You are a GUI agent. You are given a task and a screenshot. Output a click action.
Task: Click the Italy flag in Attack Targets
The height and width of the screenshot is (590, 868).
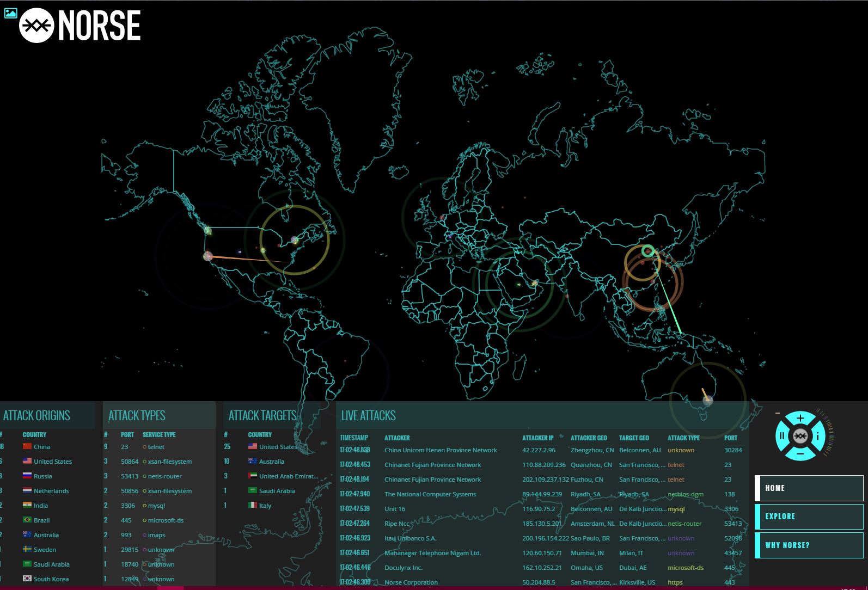(x=253, y=505)
